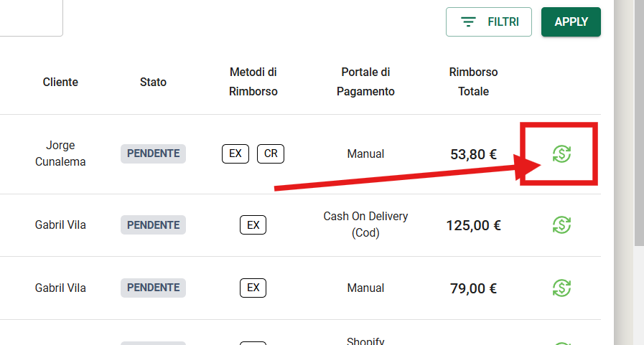Click EX badge in 79,00 € row
Image resolution: width=644 pixels, height=345 pixels.
coord(253,288)
